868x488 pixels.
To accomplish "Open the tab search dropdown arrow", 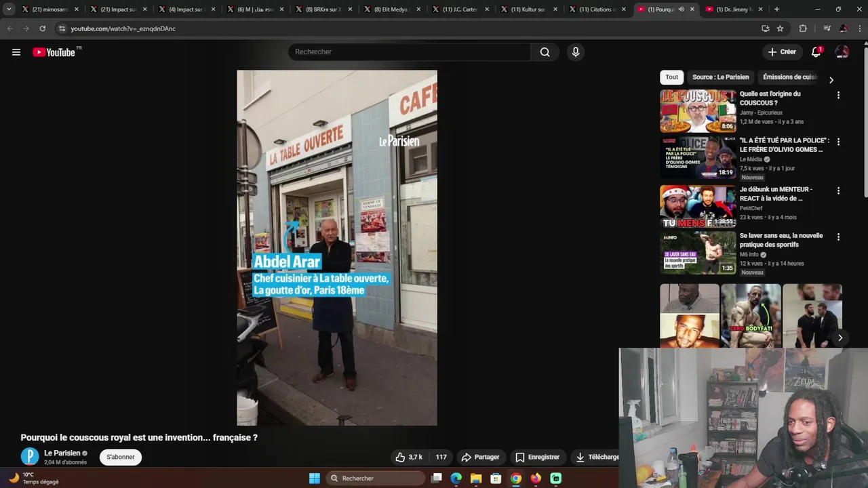I will (9, 9).
